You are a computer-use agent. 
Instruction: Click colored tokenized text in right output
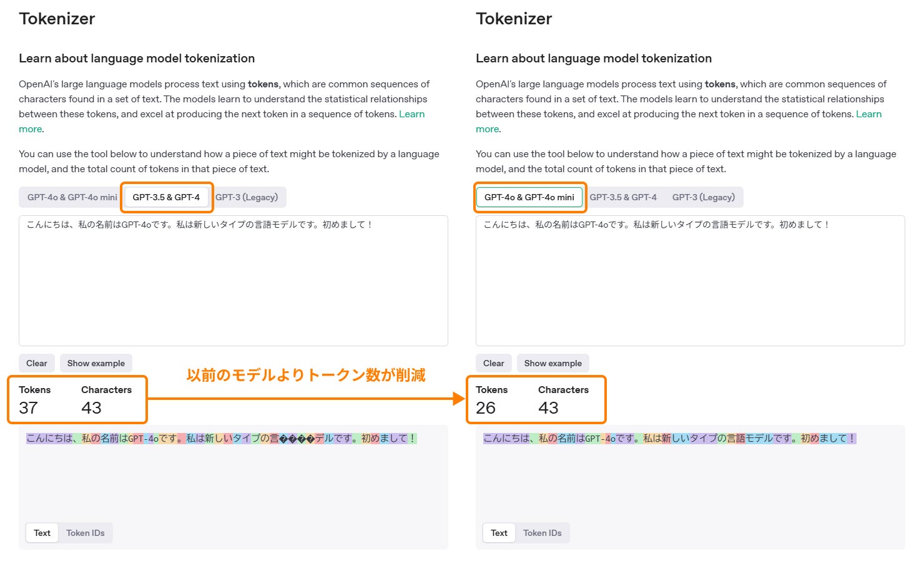[x=670, y=439]
